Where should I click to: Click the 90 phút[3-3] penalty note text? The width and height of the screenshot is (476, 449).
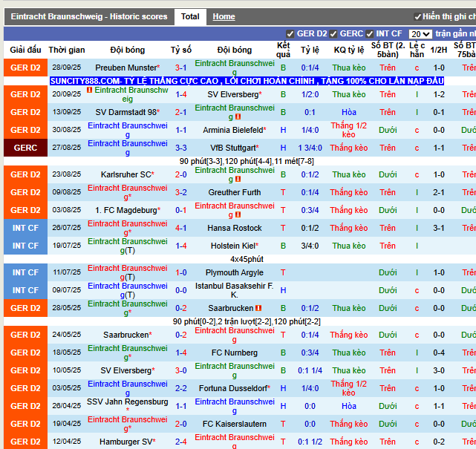(247, 161)
